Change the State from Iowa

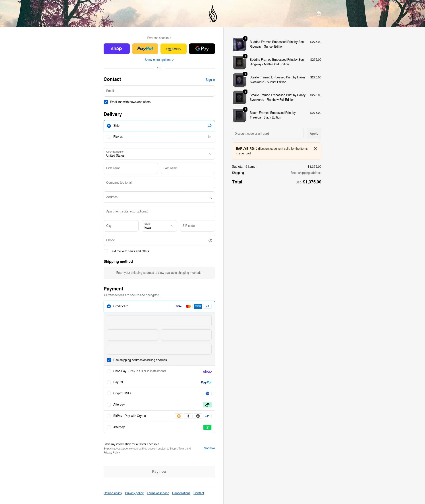pos(159,226)
